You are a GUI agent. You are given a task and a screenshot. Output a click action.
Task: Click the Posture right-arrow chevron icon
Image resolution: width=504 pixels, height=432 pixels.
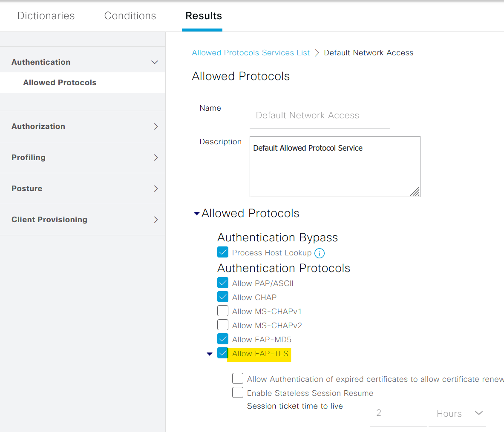point(156,189)
